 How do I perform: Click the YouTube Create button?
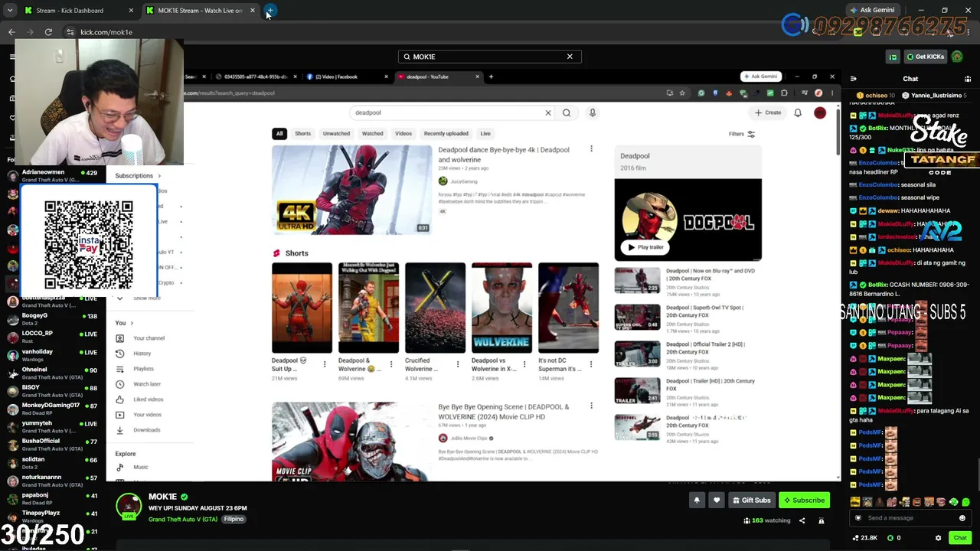click(768, 112)
